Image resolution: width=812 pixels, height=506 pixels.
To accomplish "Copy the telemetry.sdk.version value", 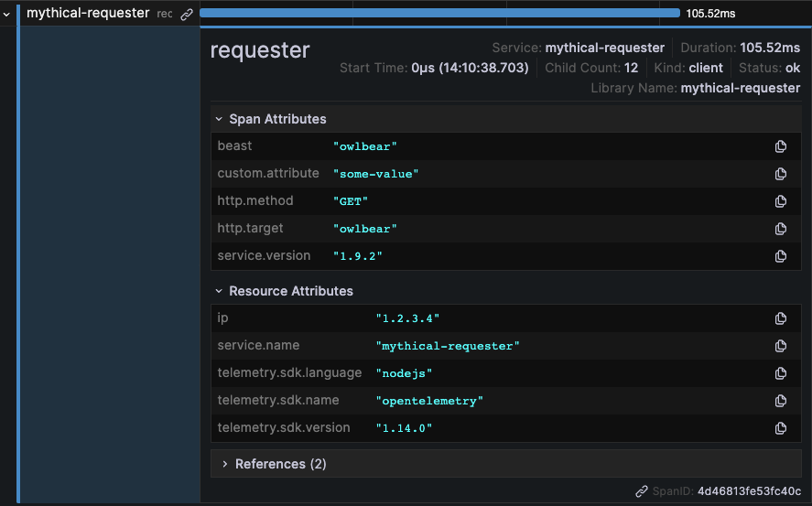I will click(x=781, y=428).
